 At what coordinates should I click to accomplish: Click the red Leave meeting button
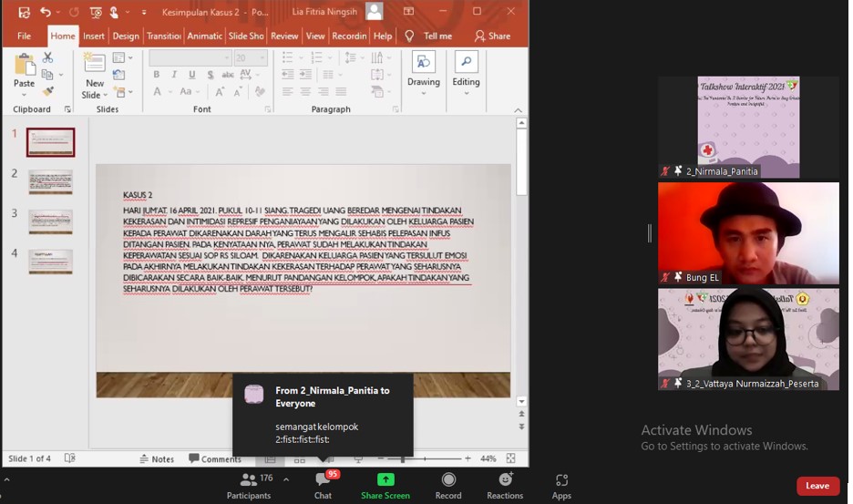click(x=817, y=486)
